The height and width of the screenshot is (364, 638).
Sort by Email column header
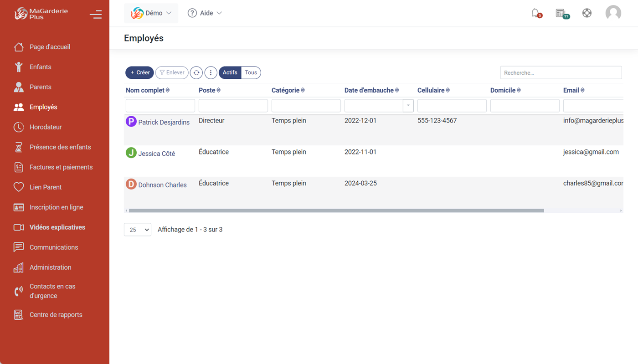click(574, 90)
